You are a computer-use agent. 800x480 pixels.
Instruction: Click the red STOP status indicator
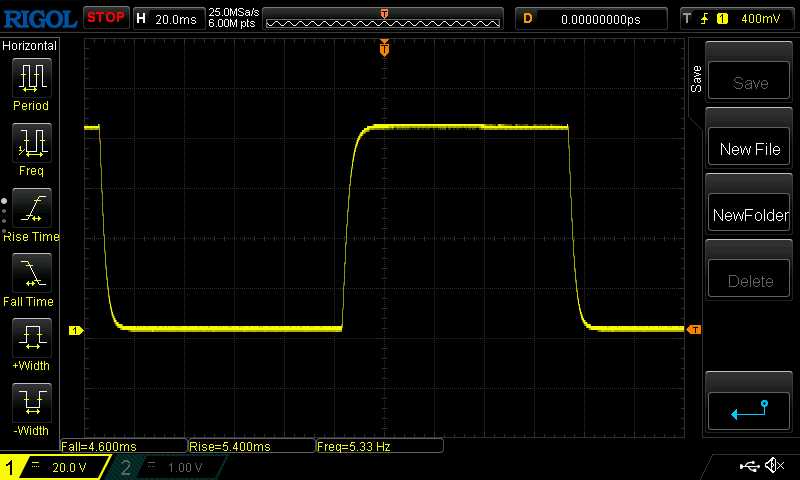coord(106,18)
